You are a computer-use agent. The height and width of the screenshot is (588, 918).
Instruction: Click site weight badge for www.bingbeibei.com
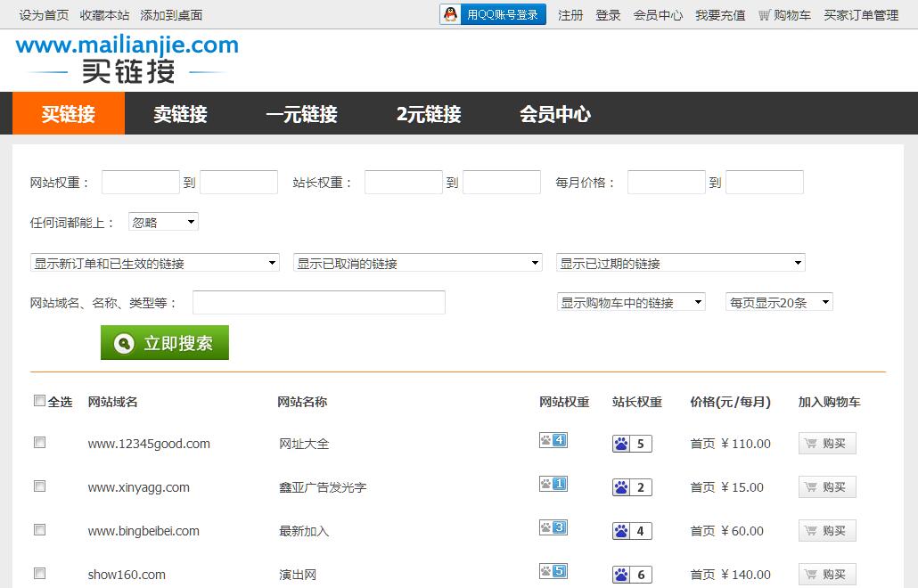553,527
